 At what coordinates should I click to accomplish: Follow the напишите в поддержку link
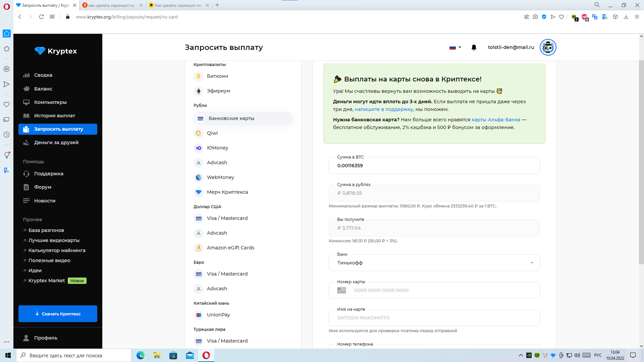[x=384, y=109]
